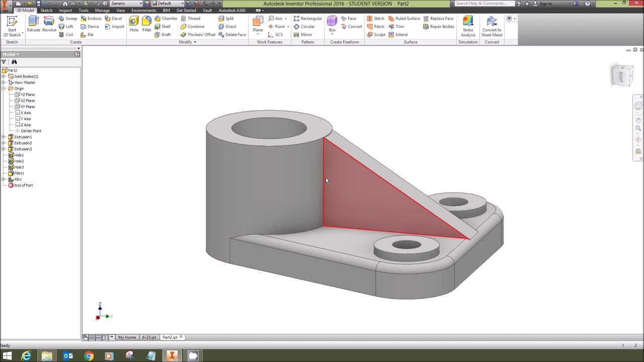Screen dimensions: 644x362
Task: Open the Modify panel dropdown
Action: point(188,42)
